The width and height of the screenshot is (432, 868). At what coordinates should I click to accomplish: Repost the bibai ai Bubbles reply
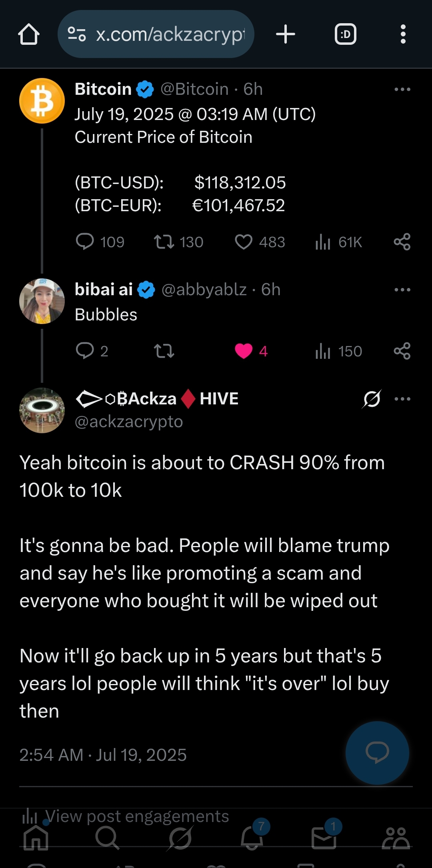pyautogui.click(x=164, y=351)
